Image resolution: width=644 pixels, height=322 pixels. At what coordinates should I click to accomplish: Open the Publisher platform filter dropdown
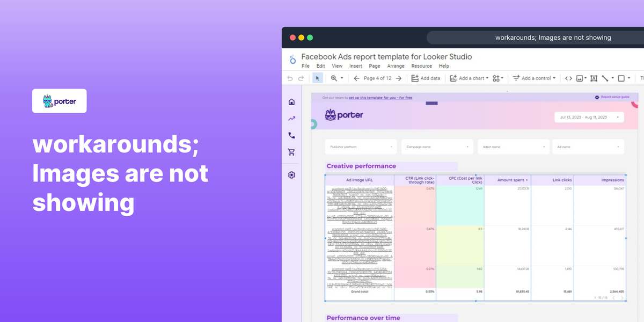click(x=360, y=146)
